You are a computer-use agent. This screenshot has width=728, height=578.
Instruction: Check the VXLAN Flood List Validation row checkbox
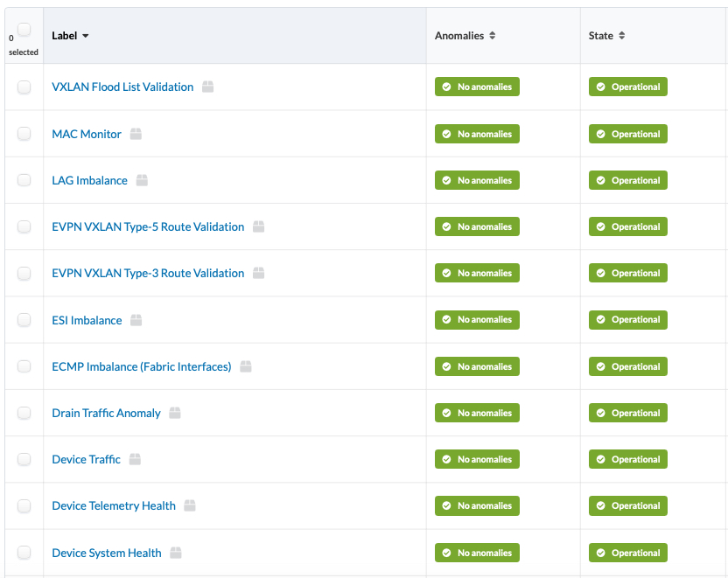pos(24,87)
